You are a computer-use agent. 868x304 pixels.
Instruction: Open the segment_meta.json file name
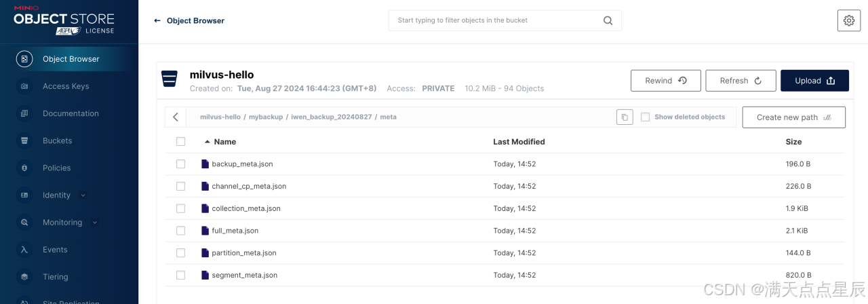pyautogui.click(x=244, y=275)
